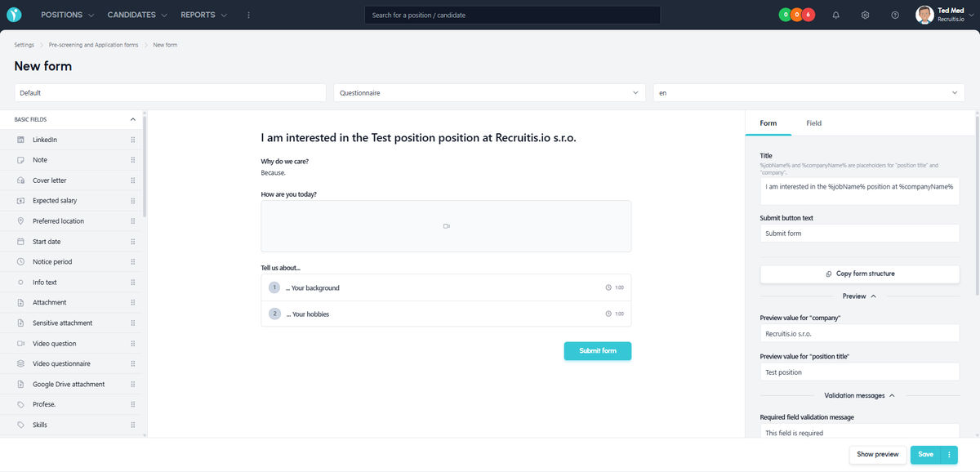
Task: Select Profese. field in list
Action: 71,404
